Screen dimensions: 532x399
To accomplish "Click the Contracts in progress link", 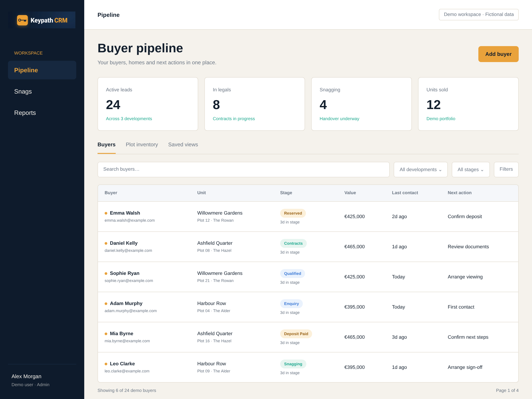I will (x=234, y=119).
